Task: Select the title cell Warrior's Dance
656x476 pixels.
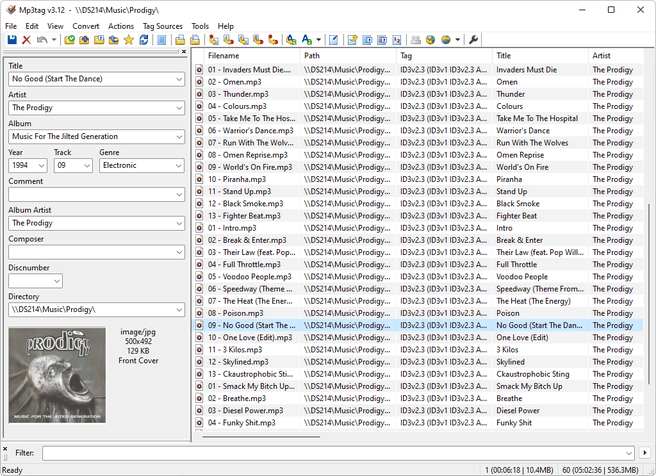Action: (523, 131)
